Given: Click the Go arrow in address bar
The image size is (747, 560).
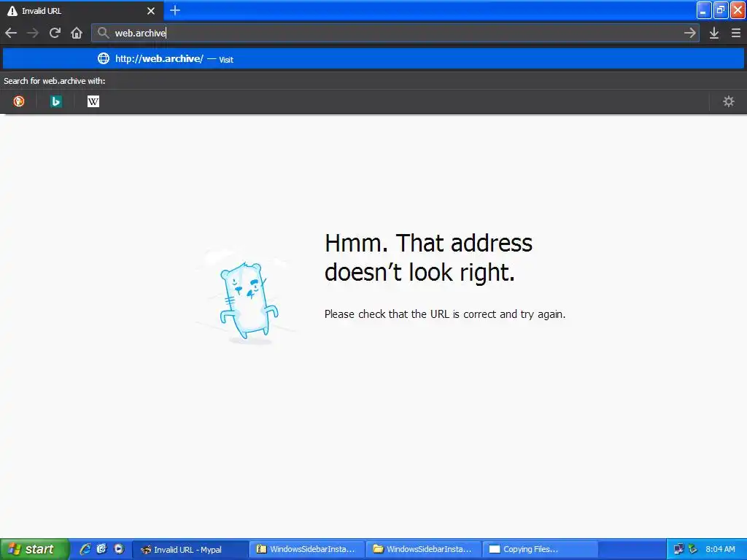Looking at the screenshot, I should [x=690, y=33].
